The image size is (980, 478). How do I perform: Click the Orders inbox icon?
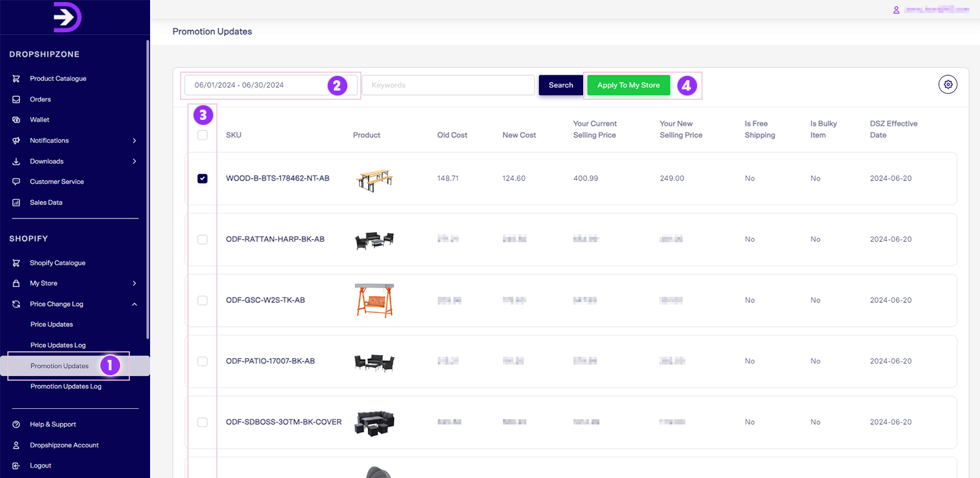coord(17,99)
